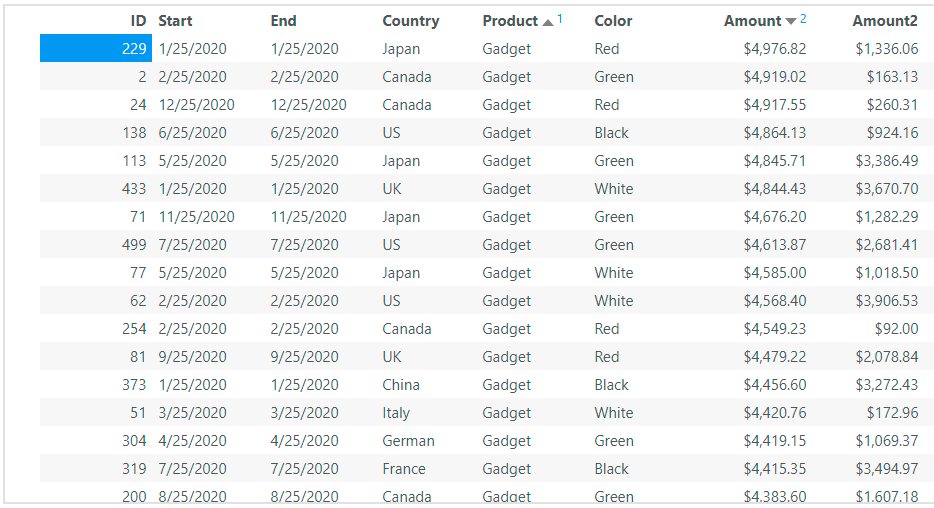
Task: Click the Product ascending sort arrow
Action: click(x=547, y=22)
